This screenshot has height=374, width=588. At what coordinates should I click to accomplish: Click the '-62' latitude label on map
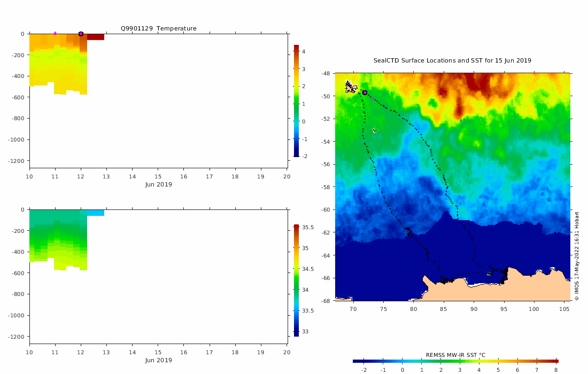tap(326, 232)
